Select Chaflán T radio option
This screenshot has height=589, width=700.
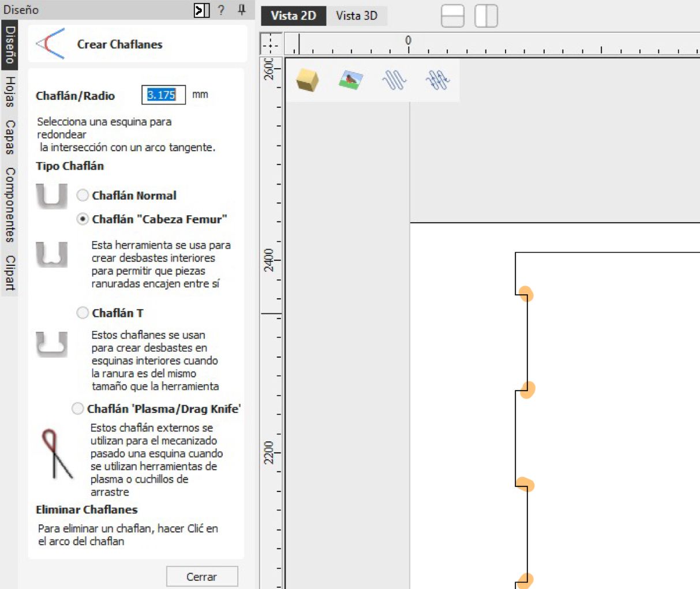[83, 313]
